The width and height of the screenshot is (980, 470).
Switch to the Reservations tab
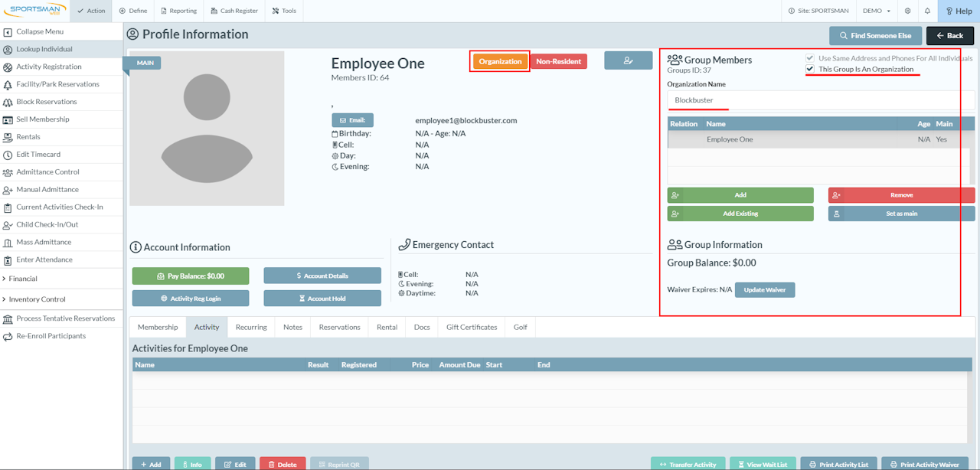point(339,327)
